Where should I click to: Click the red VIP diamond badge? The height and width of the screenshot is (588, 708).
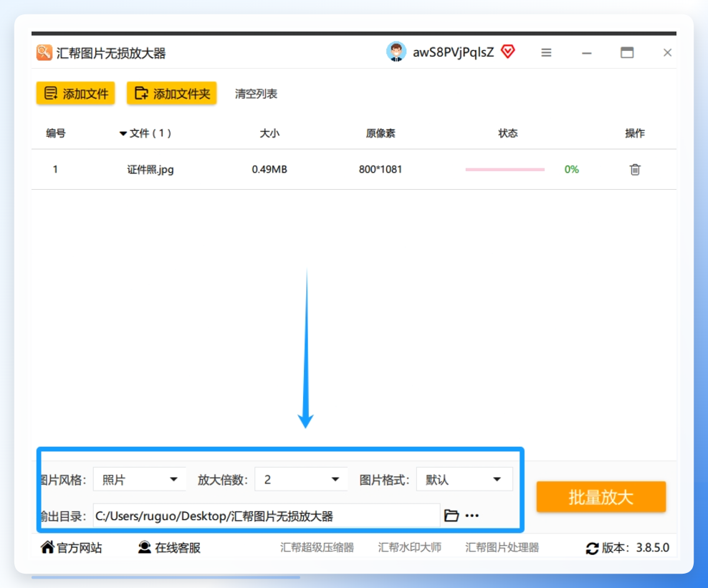[508, 52]
